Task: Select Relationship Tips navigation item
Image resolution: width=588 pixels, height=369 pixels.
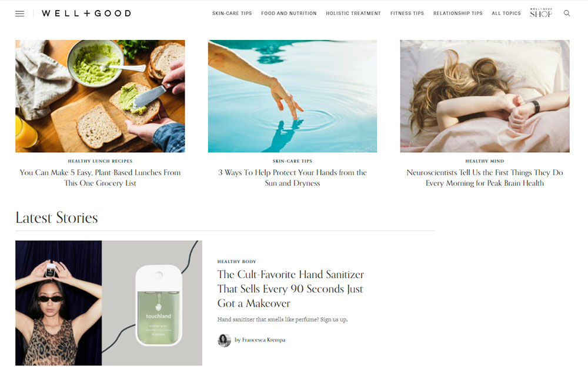Action: coord(457,13)
